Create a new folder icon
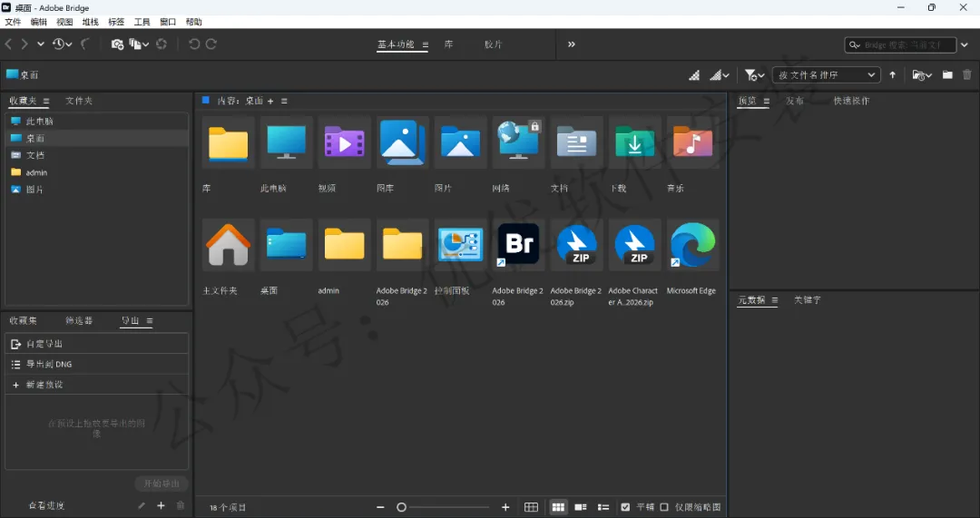This screenshot has width=980, height=518. (947, 75)
